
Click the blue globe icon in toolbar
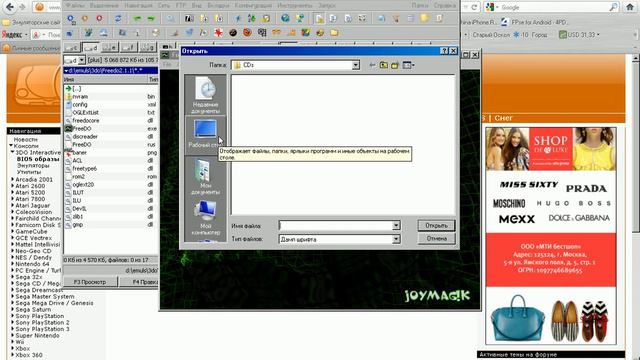pos(285,18)
